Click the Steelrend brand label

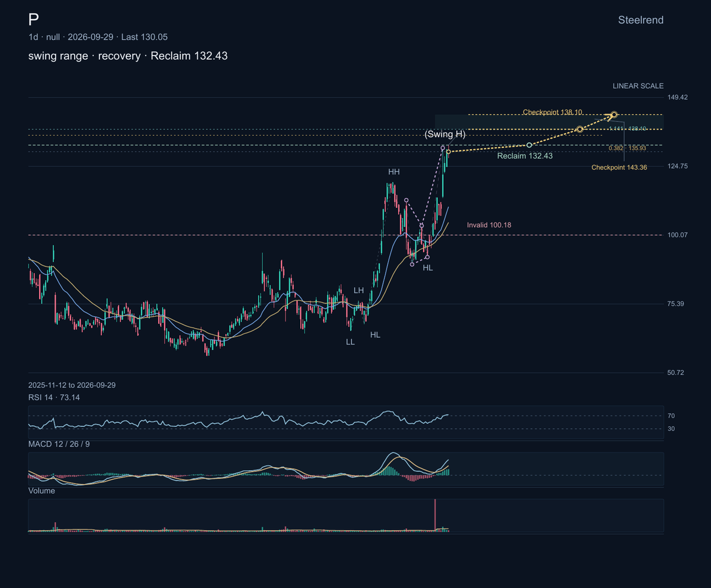(x=640, y=20)
